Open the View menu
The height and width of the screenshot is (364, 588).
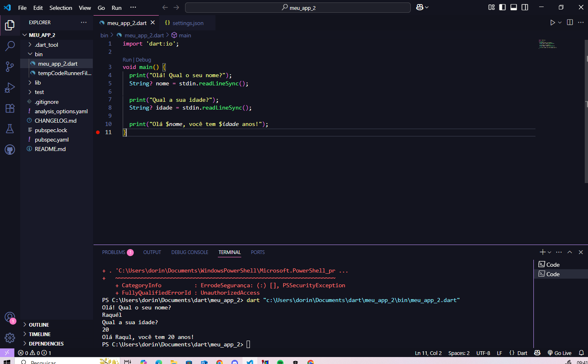[85, 8]
